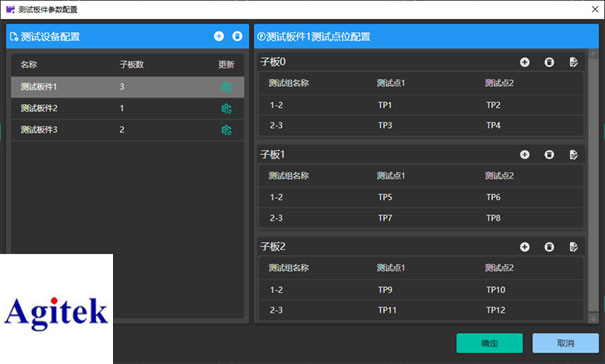
Task: Click update gear icon for 测试板件1
Action: tap(226, 87)
